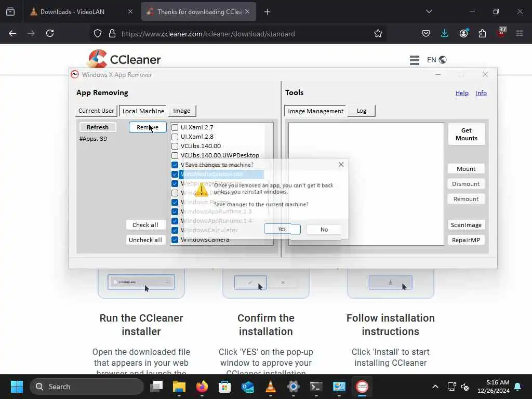Click No in the save changes dialog

coord(324,229)
